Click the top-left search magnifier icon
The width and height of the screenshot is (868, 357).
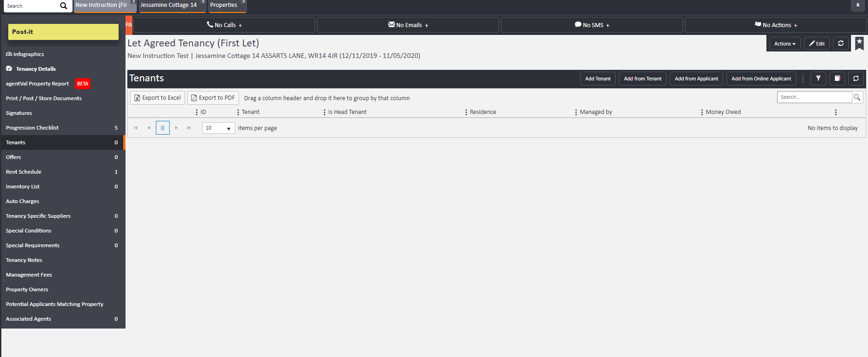point(63,6)
